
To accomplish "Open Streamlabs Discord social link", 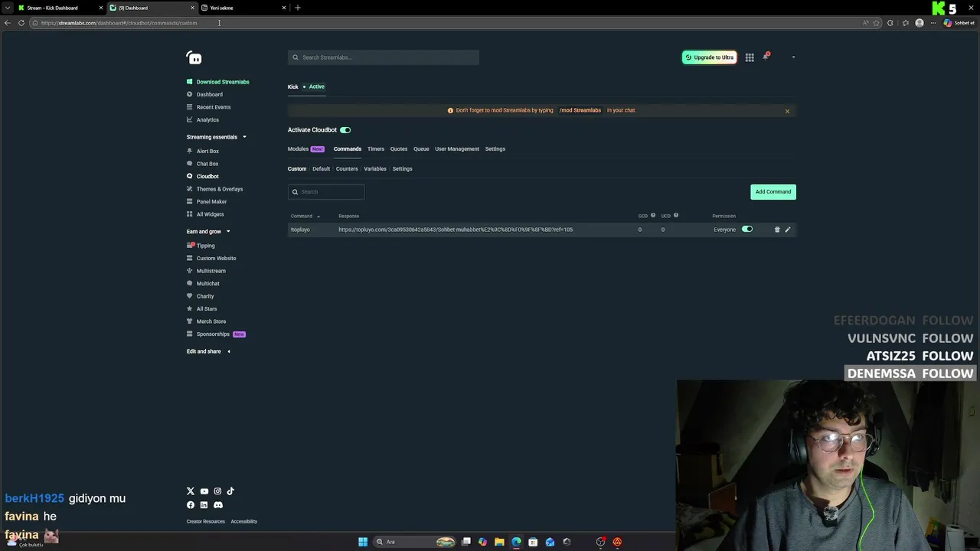I will tap(217, 505).
